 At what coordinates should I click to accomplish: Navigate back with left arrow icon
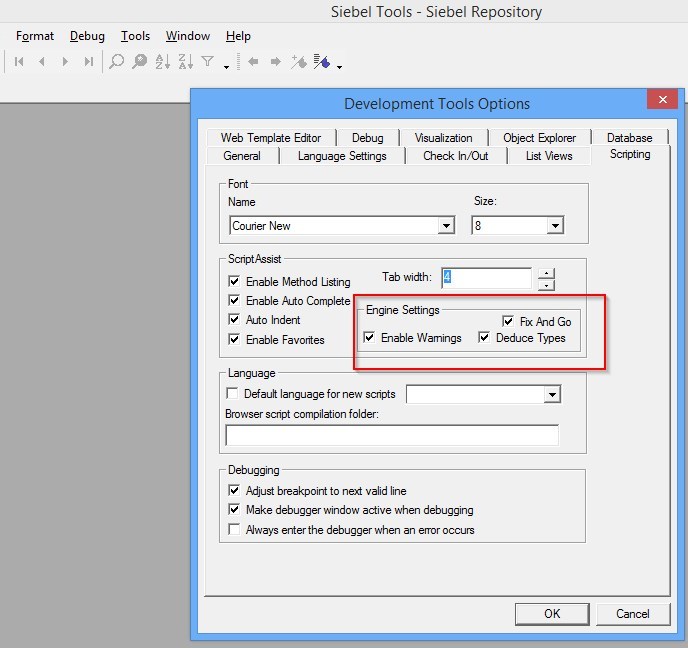coord(253,62)
